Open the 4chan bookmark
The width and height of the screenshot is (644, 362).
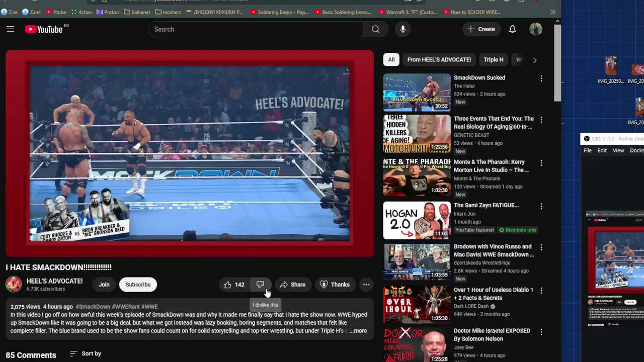82,12
